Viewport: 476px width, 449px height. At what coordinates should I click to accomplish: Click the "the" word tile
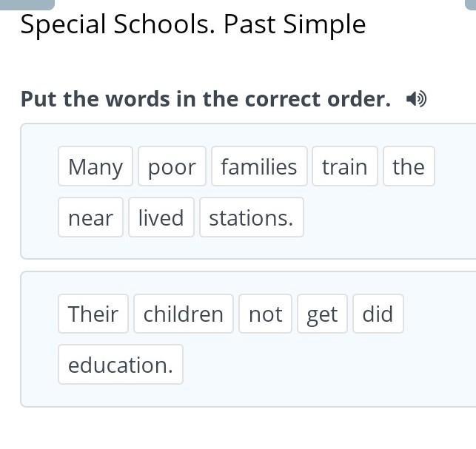409,166
